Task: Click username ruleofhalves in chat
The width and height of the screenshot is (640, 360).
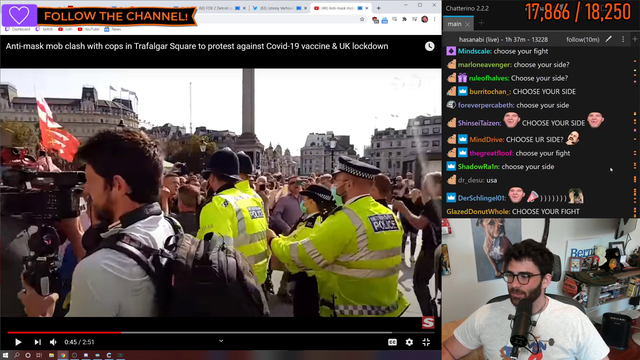Action: [x=488, y=78]
